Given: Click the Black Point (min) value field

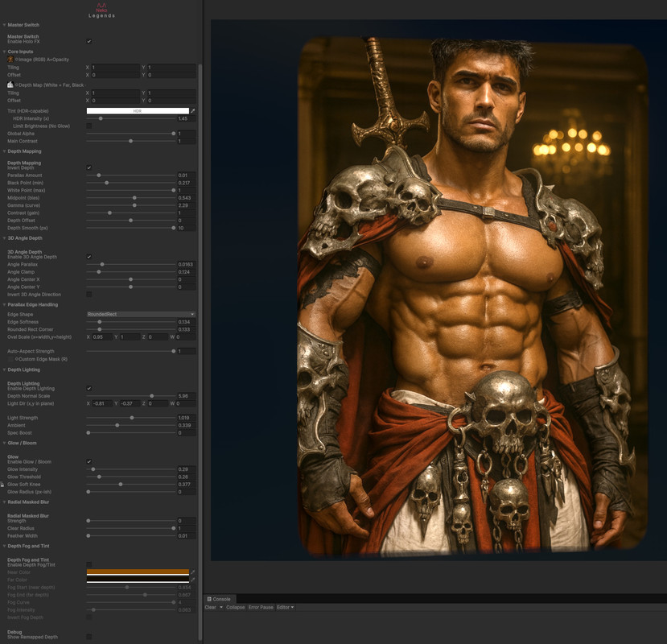Looking at the screenshot, I should click(x=187, y=183).
